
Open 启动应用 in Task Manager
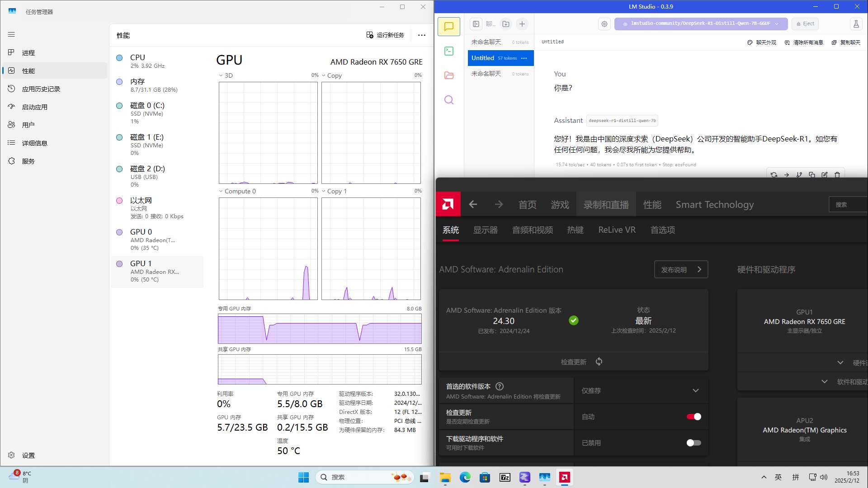[x=54, y=107]
